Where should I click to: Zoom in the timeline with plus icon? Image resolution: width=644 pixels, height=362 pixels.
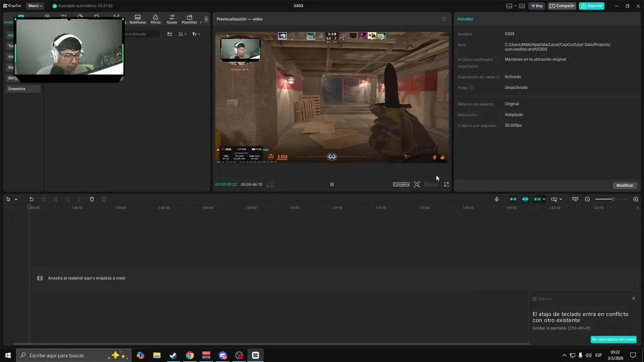coord(635,199)
